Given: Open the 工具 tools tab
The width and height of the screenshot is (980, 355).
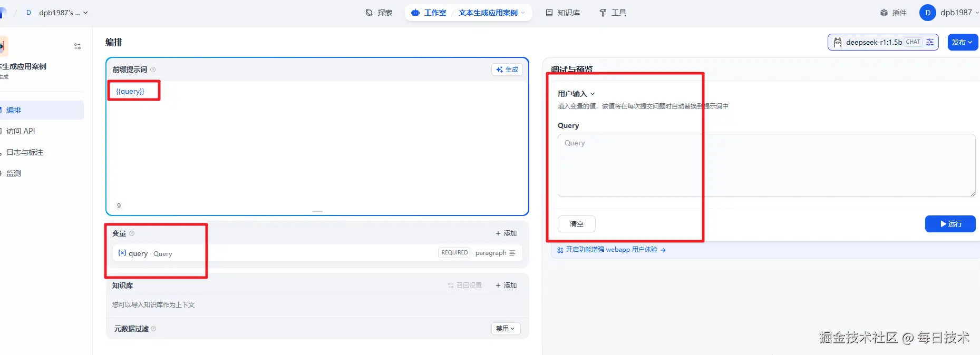Looking at the screenshot, I should (613, 13).
